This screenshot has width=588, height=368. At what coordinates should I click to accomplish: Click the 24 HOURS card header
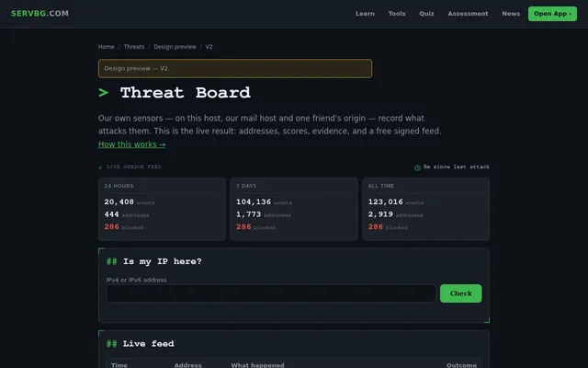119,186
